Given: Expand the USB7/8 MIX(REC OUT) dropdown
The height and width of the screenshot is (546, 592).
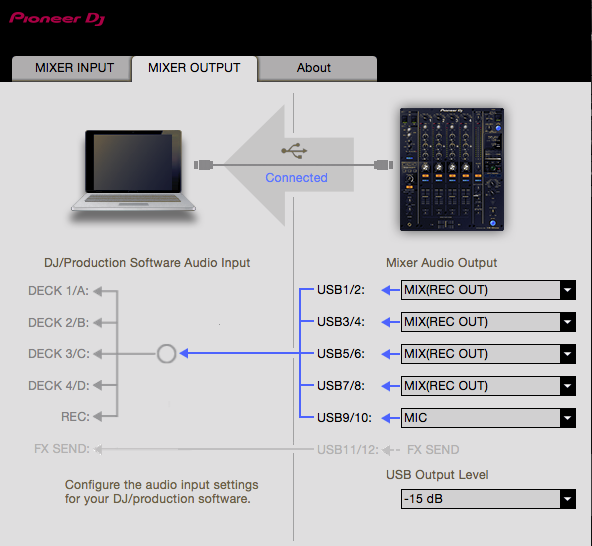Looking at the screenshot, I should [488, 386].
